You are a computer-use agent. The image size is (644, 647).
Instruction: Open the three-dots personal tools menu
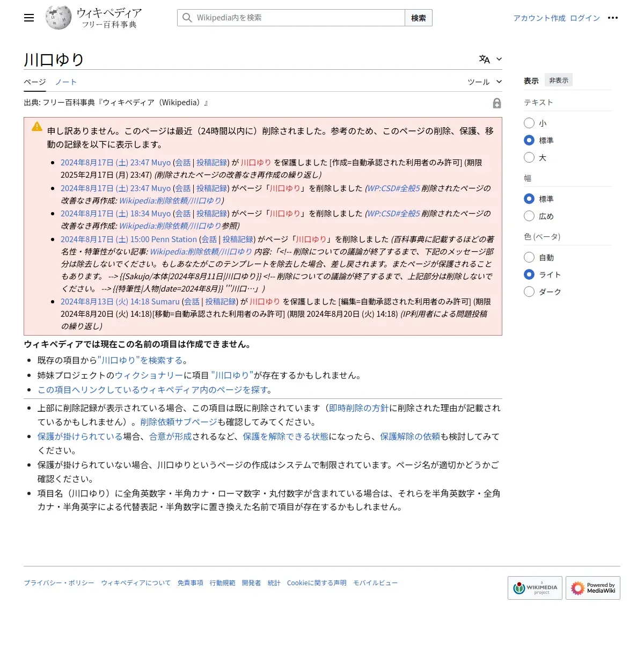pyautogui.click(x=613, y=18)
